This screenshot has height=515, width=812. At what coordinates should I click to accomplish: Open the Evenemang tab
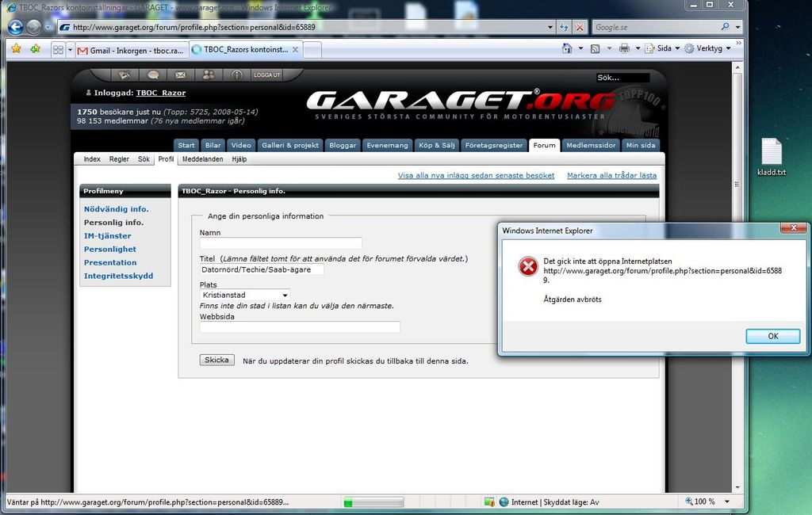pos(387,146)
